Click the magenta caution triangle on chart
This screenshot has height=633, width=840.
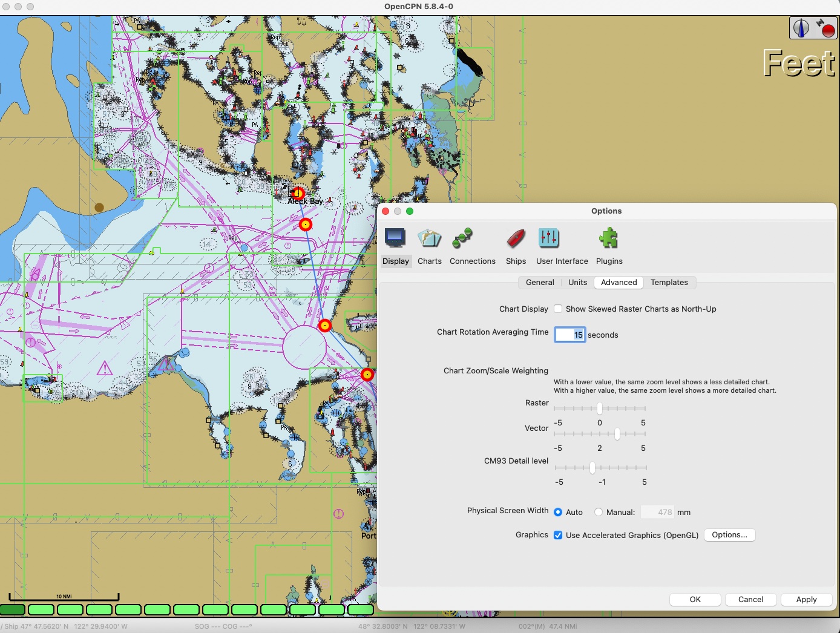click(x=105, y=368)
